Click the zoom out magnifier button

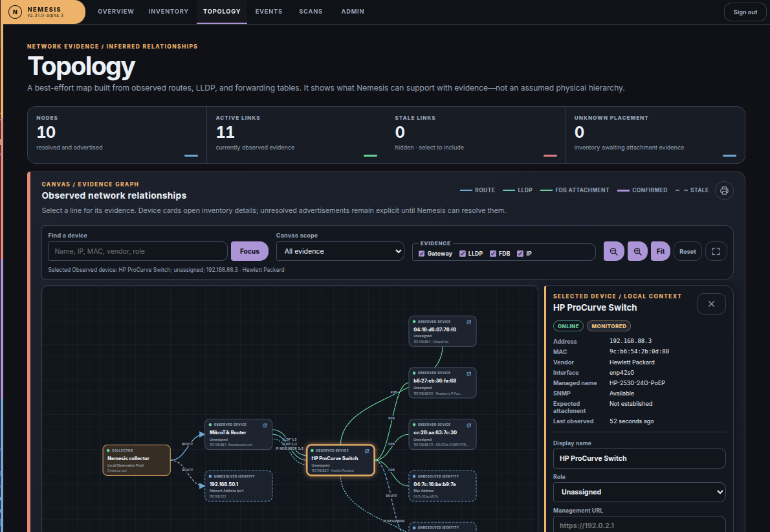pos(613,251)
